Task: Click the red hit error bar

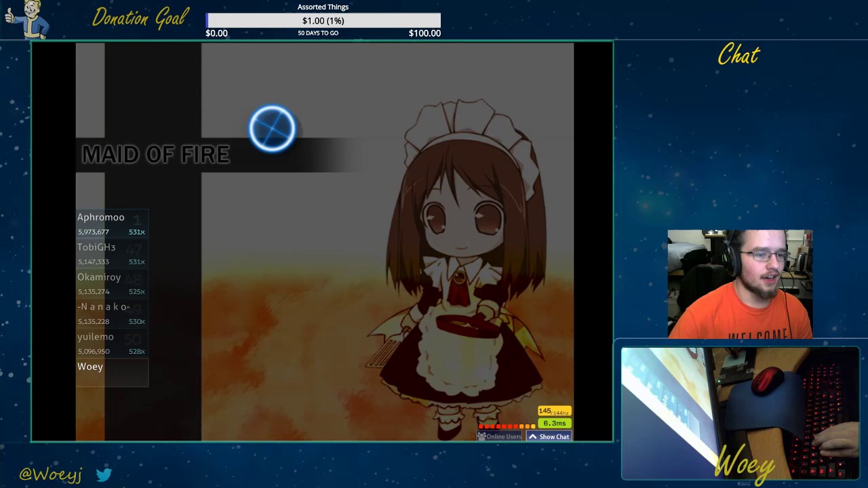Action: pos(507,426)
